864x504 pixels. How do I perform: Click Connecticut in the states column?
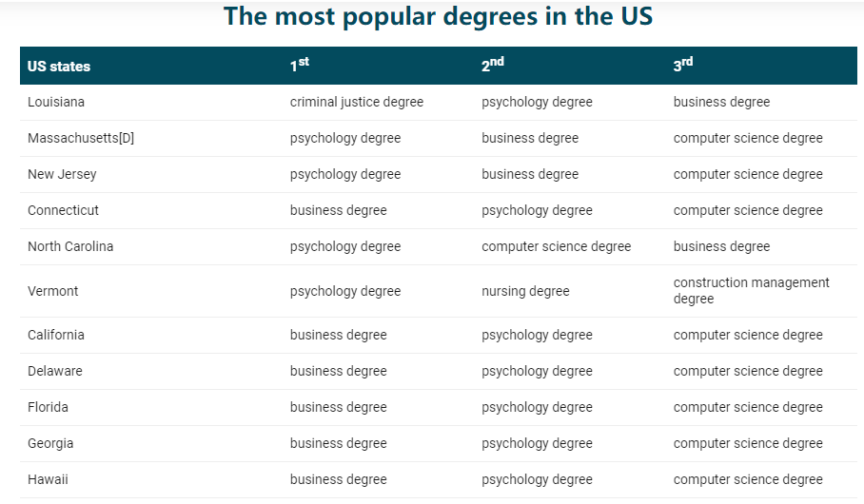tap(63, 210)
